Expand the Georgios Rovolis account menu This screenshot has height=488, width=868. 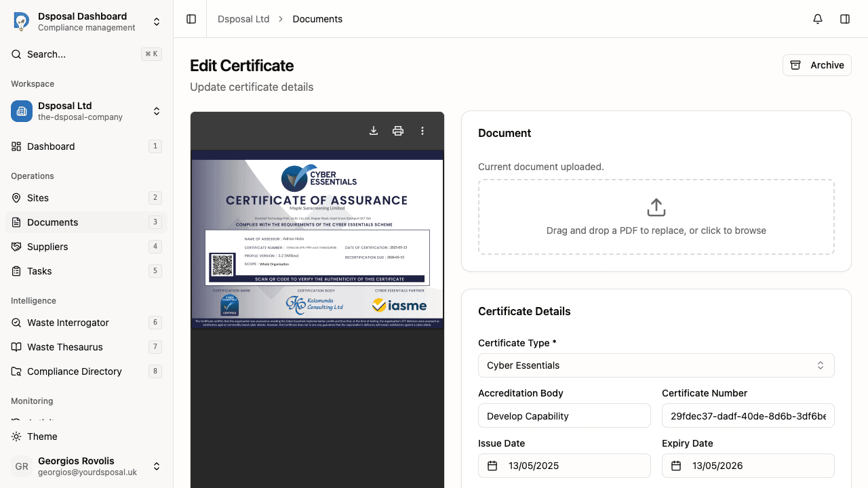(157, 466)
